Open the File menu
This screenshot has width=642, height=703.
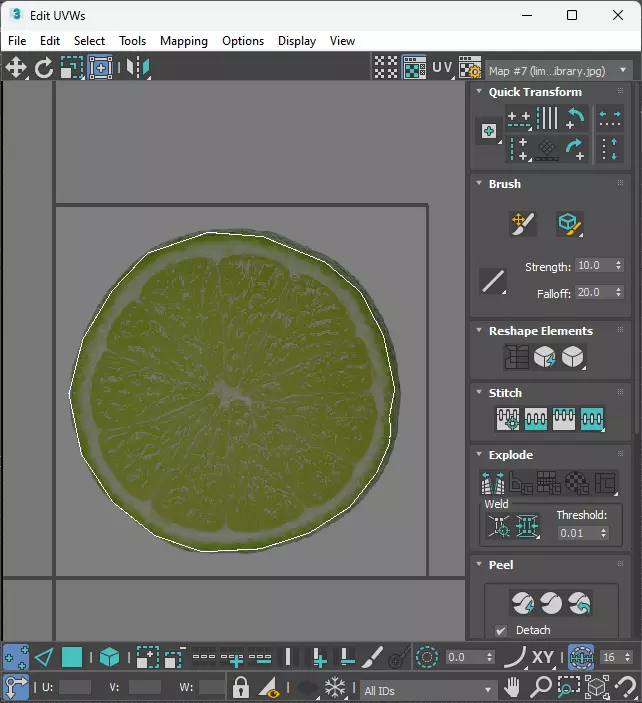17,41
